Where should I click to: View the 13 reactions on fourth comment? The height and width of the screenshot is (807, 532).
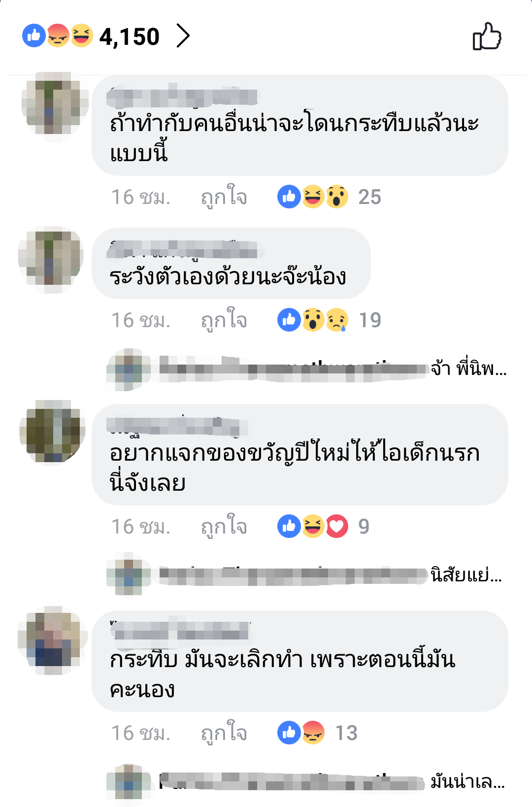tap(317, 733)
